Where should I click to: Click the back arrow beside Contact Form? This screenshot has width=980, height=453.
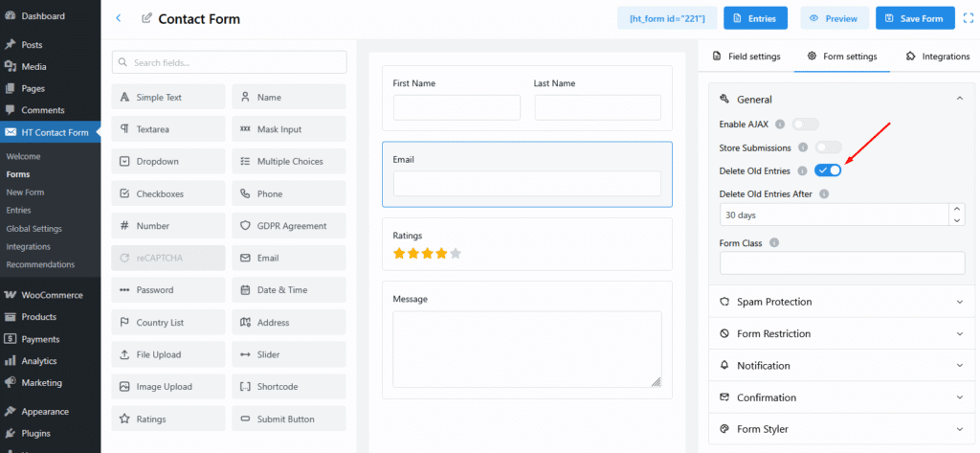118,18
